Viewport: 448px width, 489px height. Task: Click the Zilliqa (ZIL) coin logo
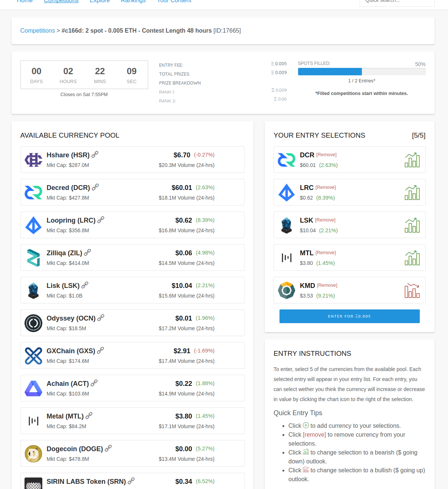(x=33, y=257)
